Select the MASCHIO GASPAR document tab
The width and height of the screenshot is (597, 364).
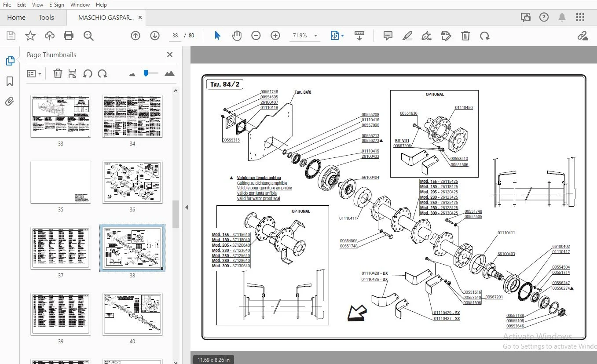[106, 18]
